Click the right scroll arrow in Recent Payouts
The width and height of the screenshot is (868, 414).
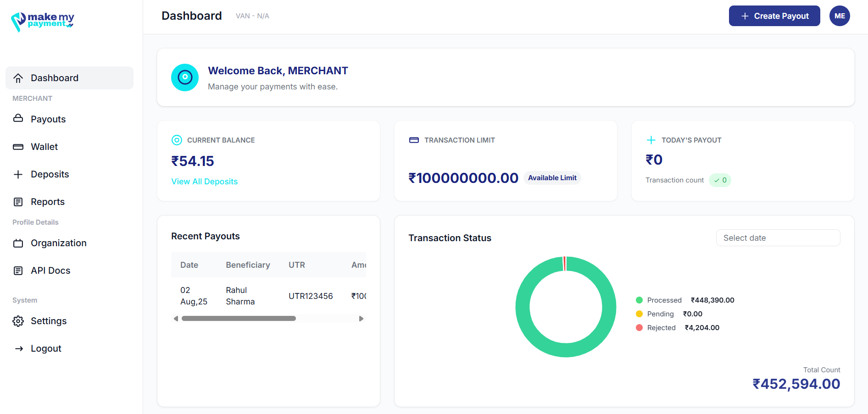pos(362,318)
